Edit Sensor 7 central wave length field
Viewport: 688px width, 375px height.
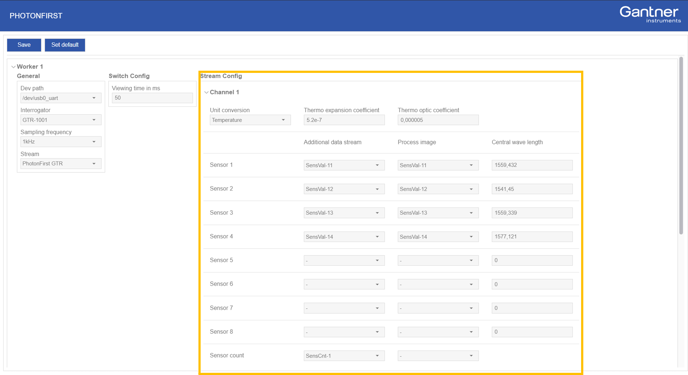point(532,308)
